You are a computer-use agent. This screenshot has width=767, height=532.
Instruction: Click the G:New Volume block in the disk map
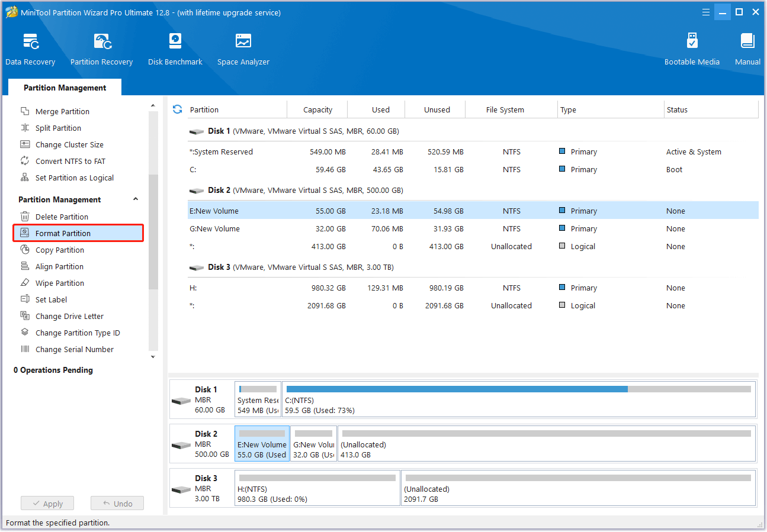click(313, 444)
